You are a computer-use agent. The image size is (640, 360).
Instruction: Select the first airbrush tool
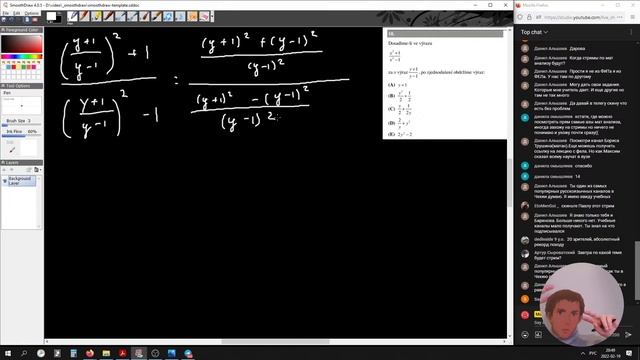point(120,16)
